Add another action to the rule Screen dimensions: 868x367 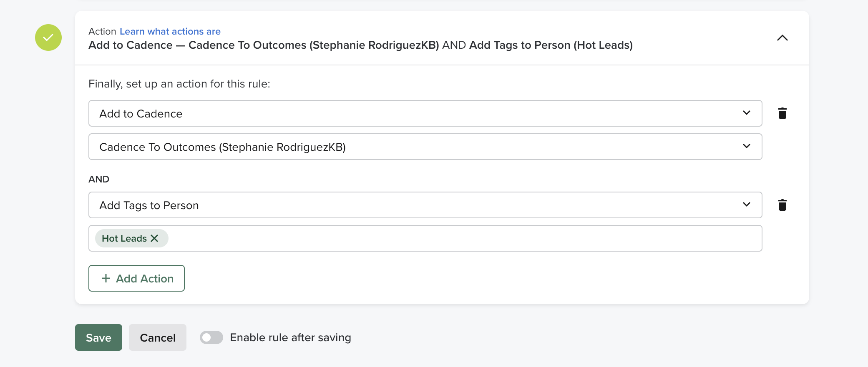[136, 278]
